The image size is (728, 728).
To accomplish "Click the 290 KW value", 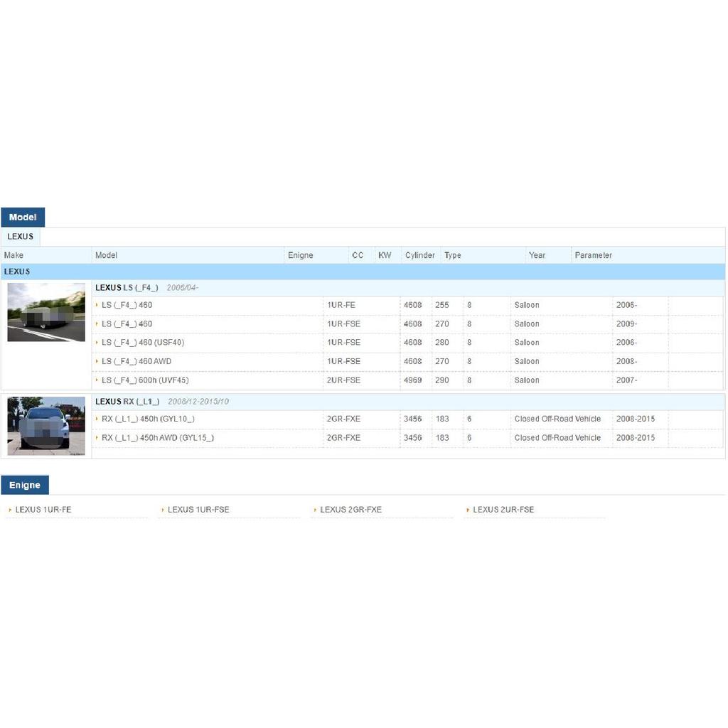I will (442, 380).
